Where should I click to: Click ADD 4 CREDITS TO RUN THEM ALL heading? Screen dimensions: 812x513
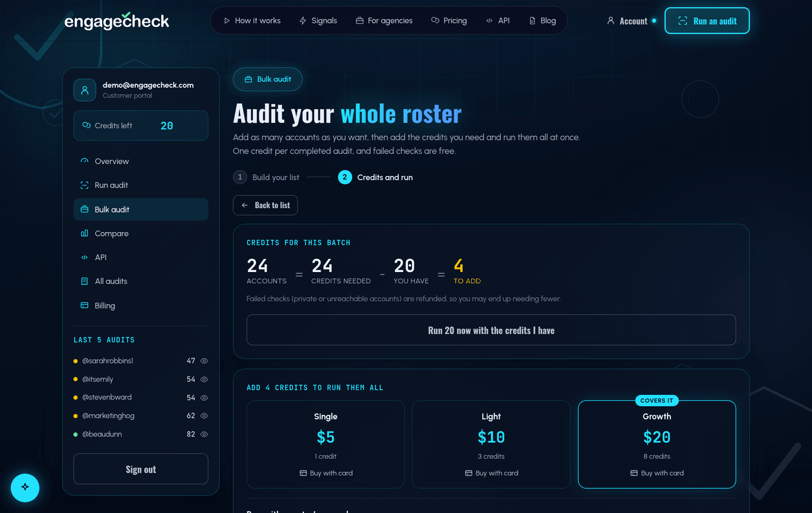click(x=315, y=388)
